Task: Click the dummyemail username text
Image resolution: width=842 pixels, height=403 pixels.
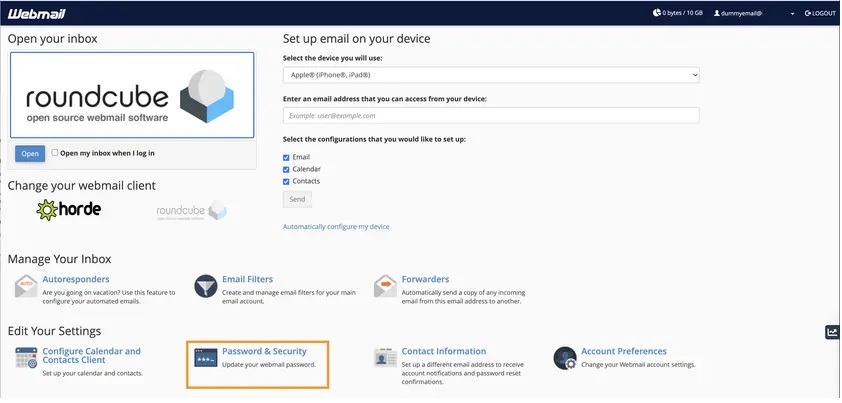Action: point(742,13)
